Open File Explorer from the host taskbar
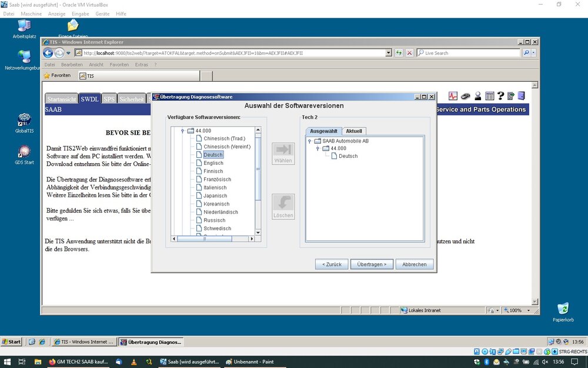This screenshot has width=588, height=368. click(38, 362)
